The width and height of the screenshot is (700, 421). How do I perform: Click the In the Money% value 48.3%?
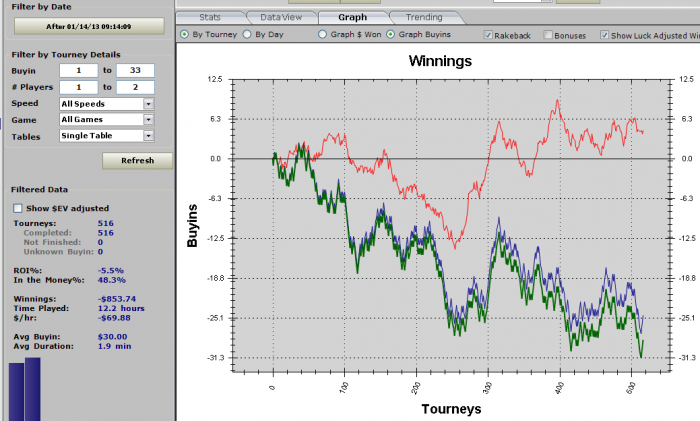[x=112, y=280]
